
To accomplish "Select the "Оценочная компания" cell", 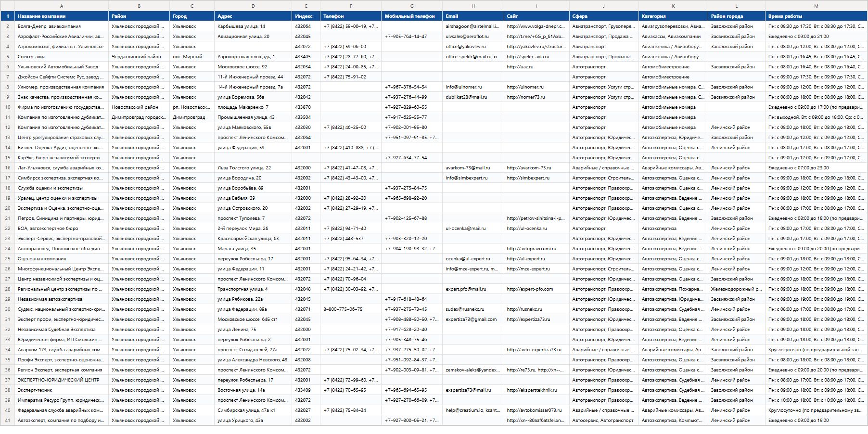I will point(62,259).
